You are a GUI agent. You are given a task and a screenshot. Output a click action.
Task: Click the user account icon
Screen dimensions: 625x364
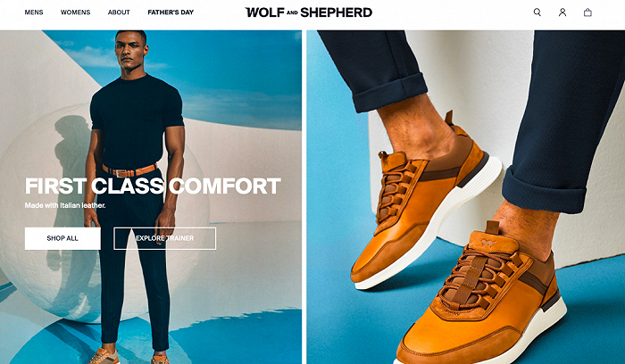pyautogui.click(x=562, y=12)
